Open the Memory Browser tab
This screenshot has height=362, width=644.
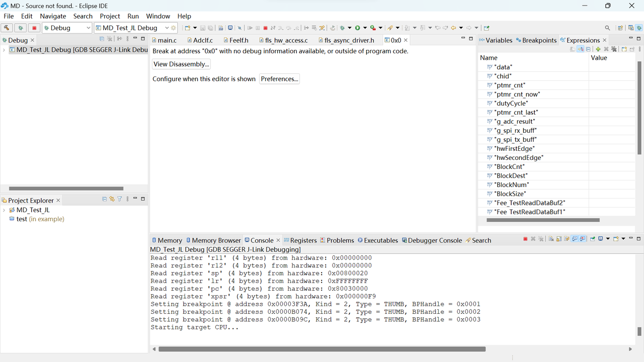click(213, 240)
